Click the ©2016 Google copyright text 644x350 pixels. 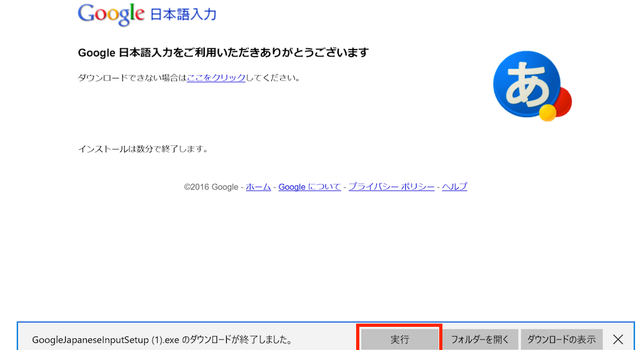[x=211, y=187]
